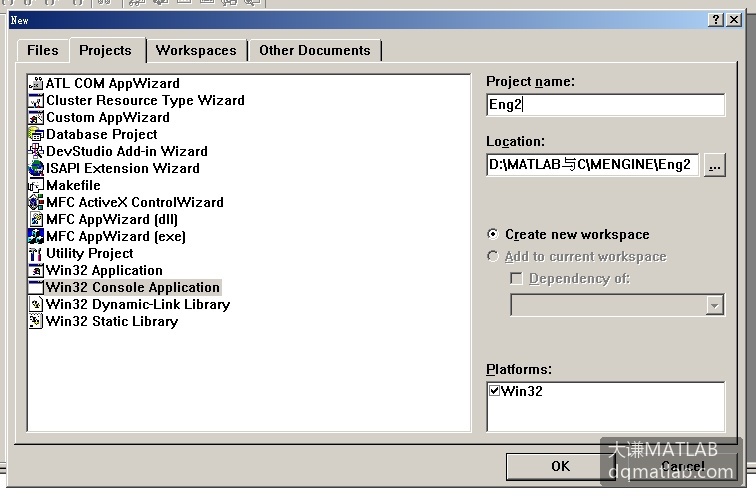This screenshot has height=499, width=756.
Task: Select the MFC AppWizard (exe) icon
Action: click(36, 236)
